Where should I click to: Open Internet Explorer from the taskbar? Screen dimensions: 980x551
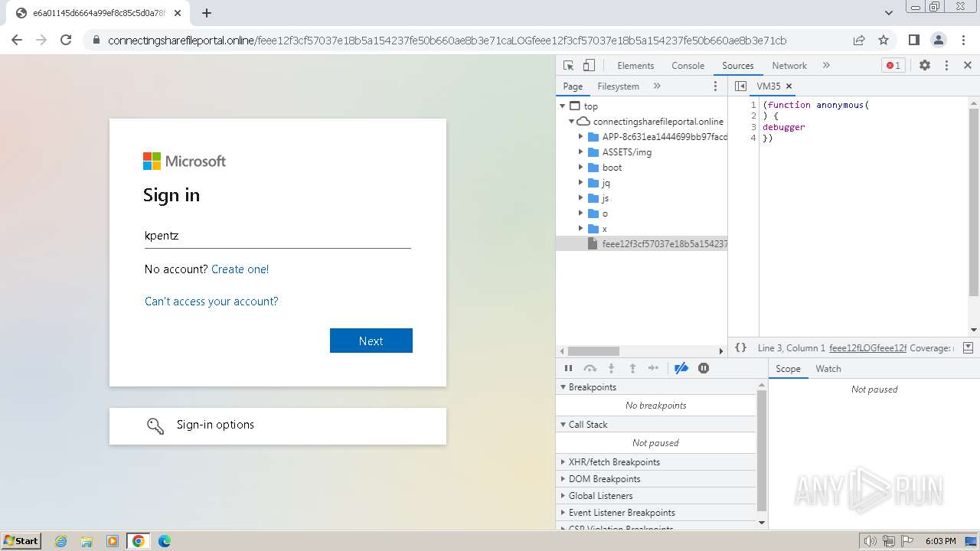pyautogui.click(x=61, y=541)
